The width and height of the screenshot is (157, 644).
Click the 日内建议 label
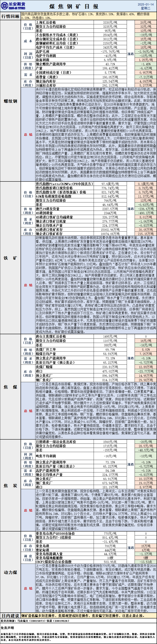click(10, 615)
